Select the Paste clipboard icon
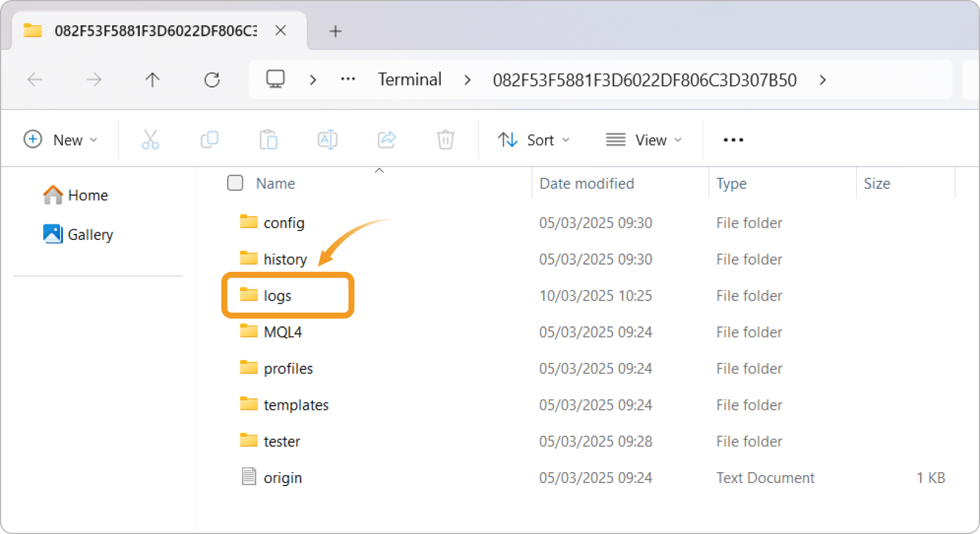 pos(268,140)
